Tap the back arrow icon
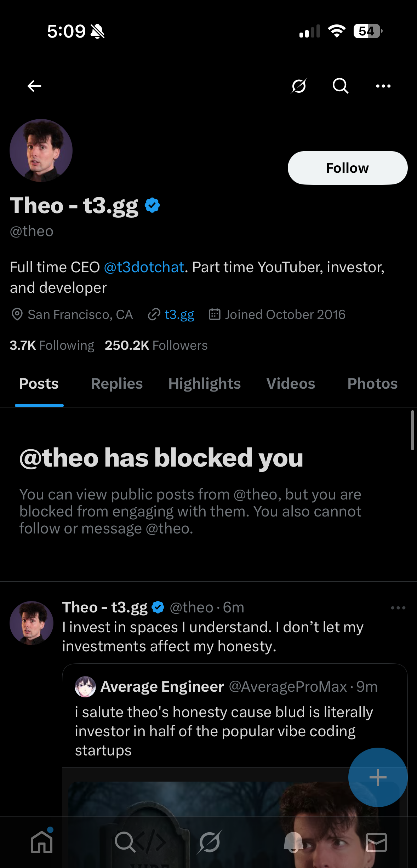Image resolution: width=417 pixels, height=868 pixels. 34,86
